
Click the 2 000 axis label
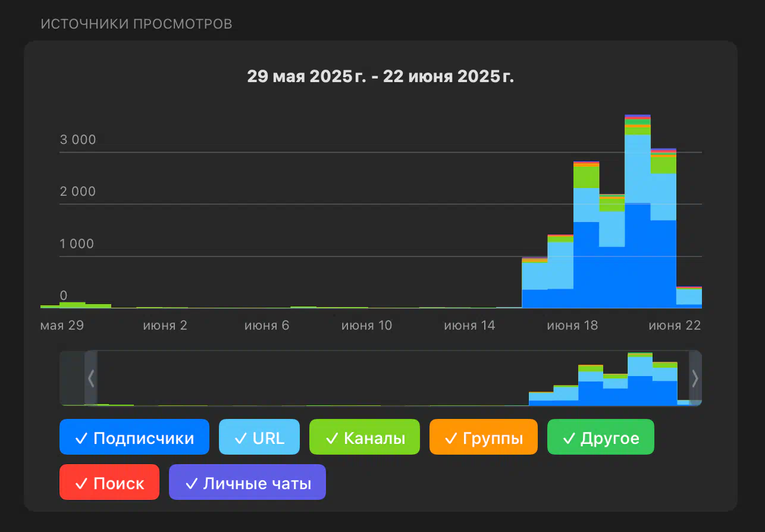pyautogui.click(x=78, y=192)
